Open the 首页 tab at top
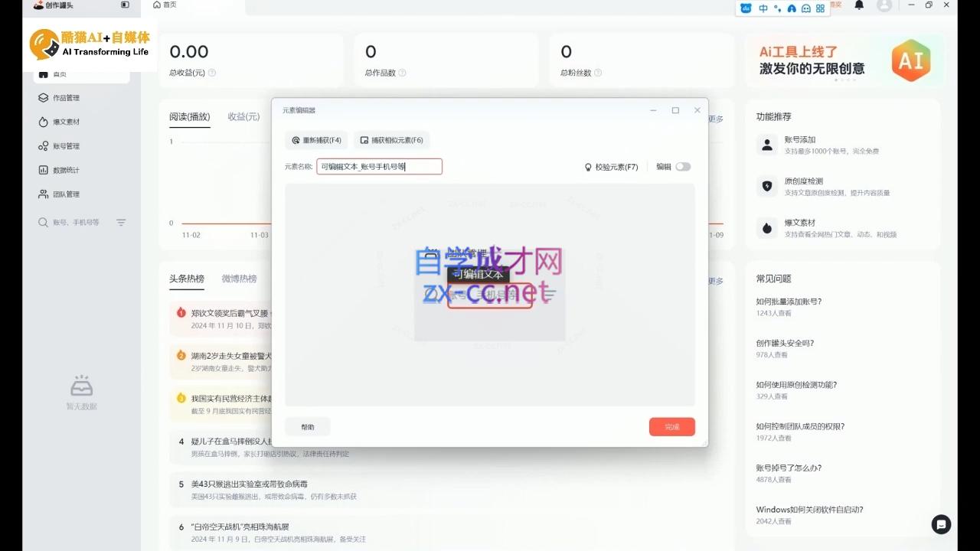This screenshot has width=980, height=551. point(165,5)
